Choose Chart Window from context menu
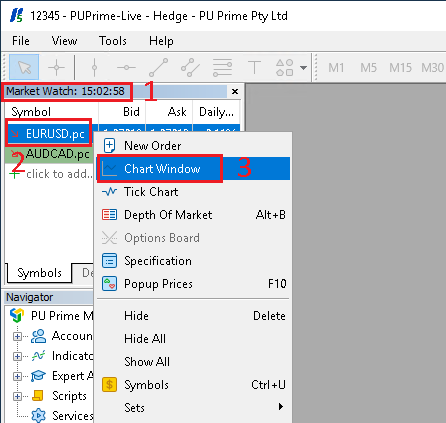This screenshot has width=446, height=423. tap(193, 169)
